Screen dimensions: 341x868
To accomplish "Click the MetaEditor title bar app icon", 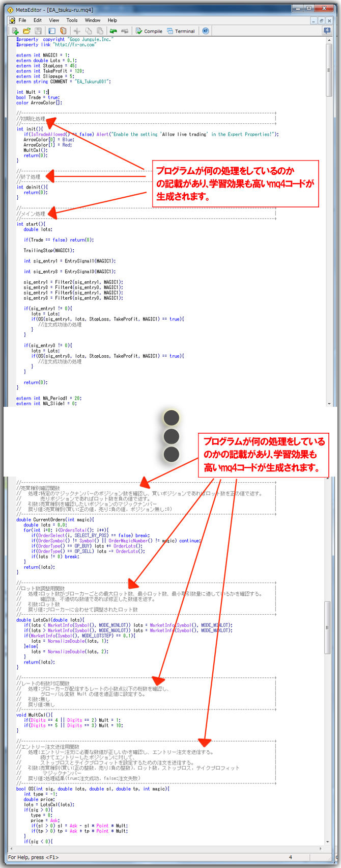I will (x=10, y=10).
